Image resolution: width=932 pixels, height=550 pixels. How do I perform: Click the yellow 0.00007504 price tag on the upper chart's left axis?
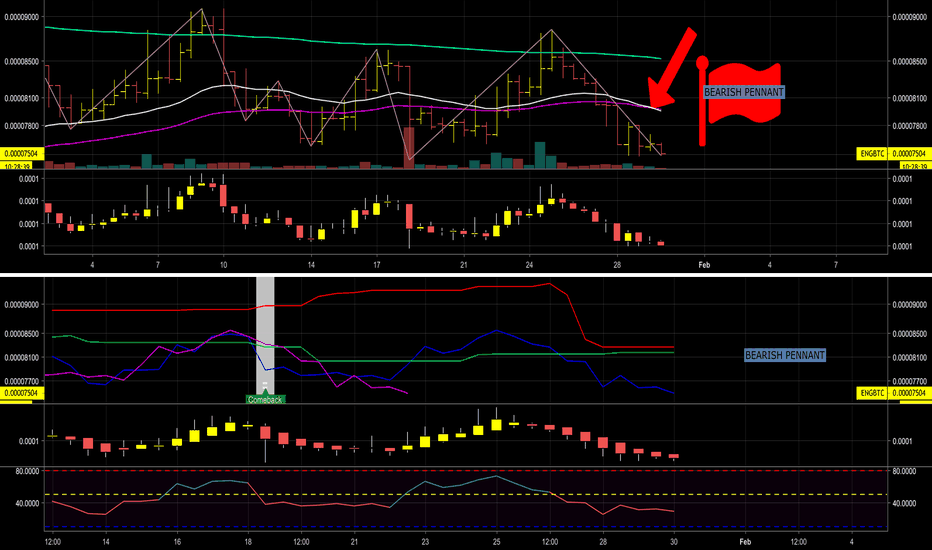point(21,153)
